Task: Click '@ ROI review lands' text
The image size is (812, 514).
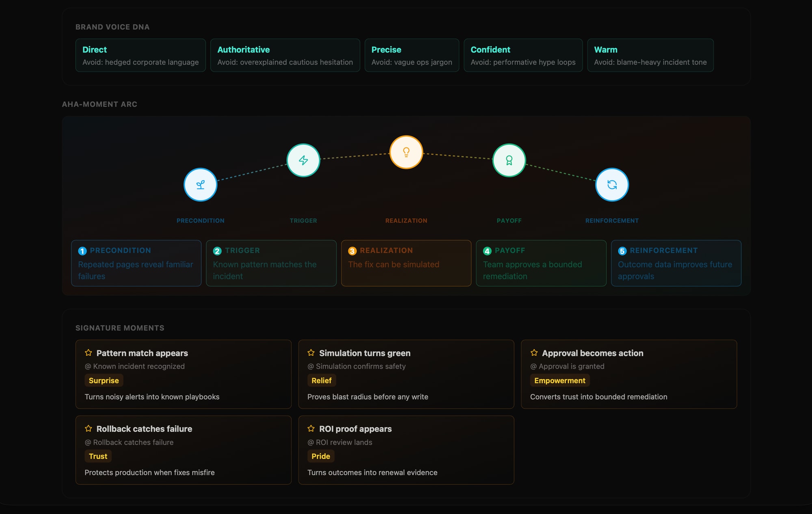Action: 340,442
